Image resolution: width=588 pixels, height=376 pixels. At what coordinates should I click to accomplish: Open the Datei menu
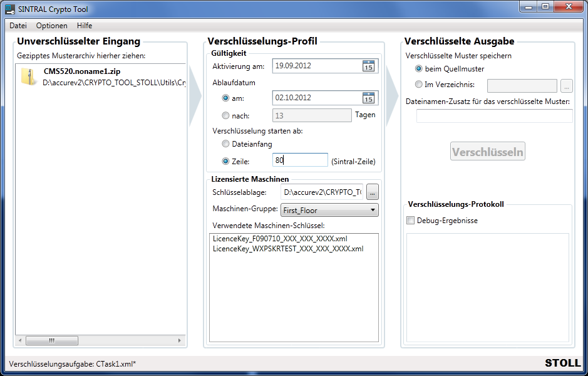pyautogui.click(x=18, y=26)
